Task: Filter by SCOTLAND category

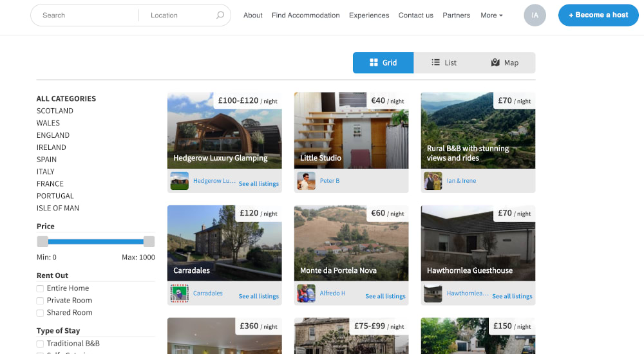Action: pos(55,111)
